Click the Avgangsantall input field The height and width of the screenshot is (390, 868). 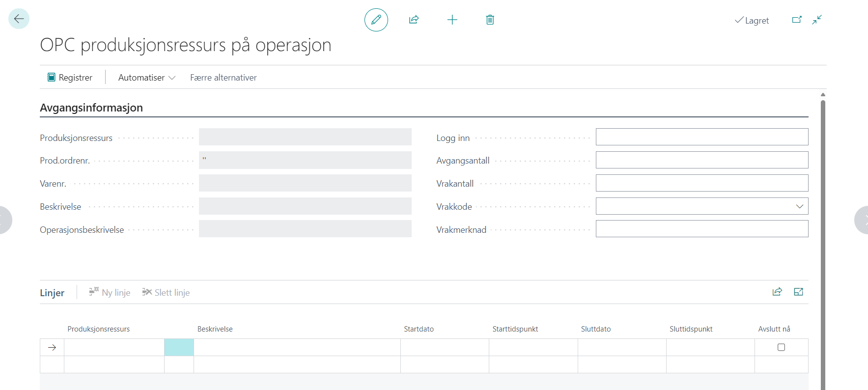click(x=701, y=160)
